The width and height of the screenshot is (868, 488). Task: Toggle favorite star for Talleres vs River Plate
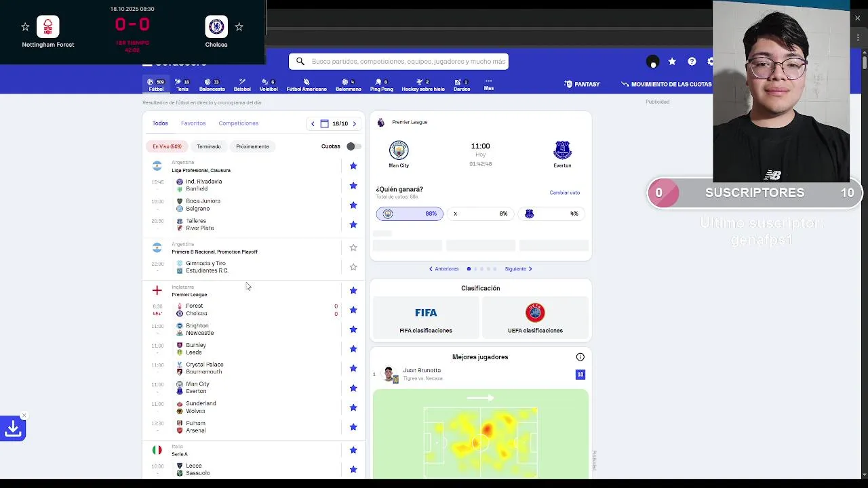click(x=353, y=224)
